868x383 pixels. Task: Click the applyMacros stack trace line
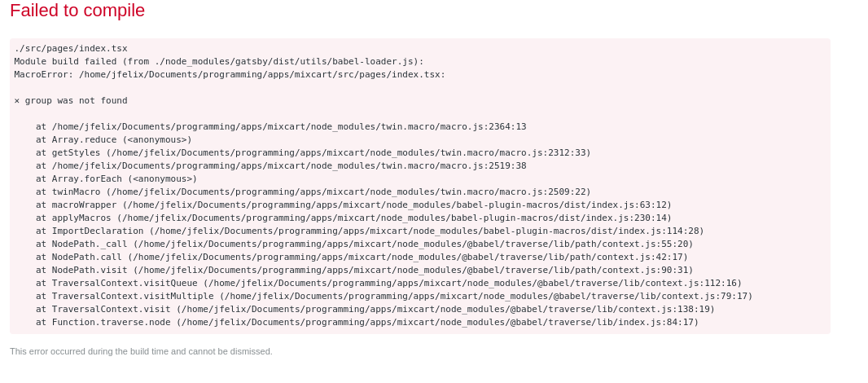(x=353, y=218)
